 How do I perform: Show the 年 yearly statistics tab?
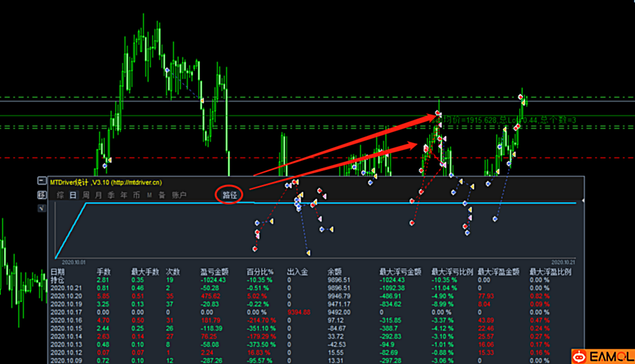click(124, 195)
